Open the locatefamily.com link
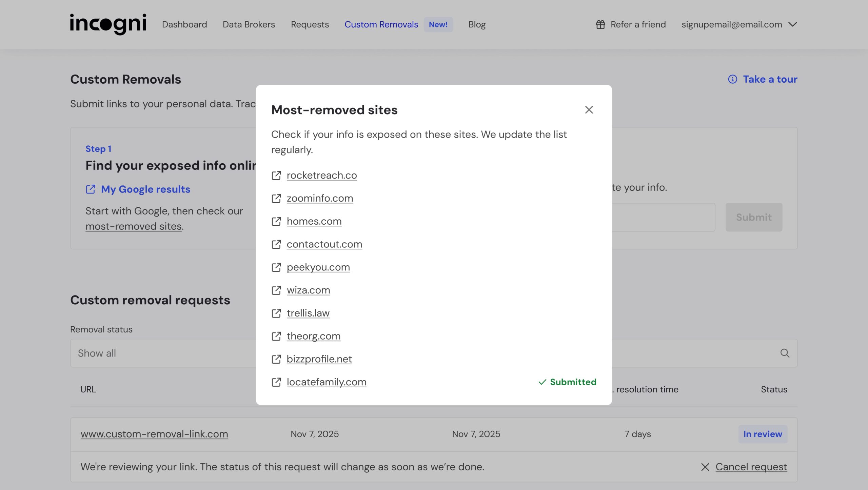Screen dimensions: 868x490 pos(327,382)
